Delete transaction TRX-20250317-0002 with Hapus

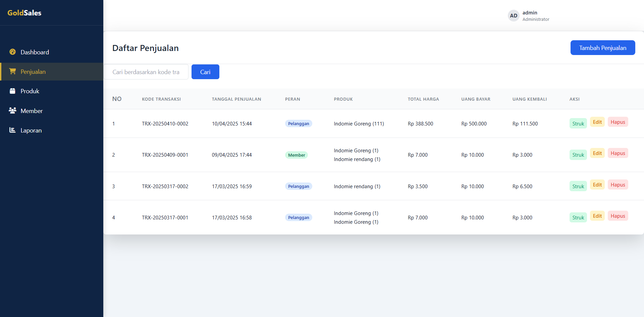pyautogui.click(x=618, y=185)
